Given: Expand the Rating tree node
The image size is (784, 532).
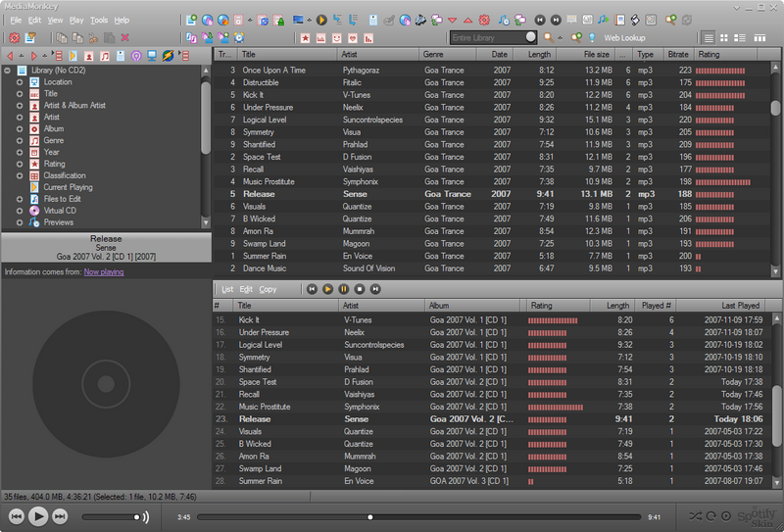Looking at the screenshot, I should click(19, 164).
